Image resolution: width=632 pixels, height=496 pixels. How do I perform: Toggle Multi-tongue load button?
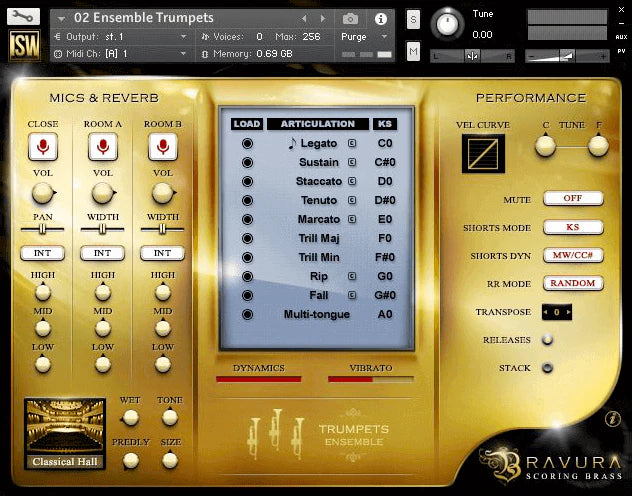point(247,314)
